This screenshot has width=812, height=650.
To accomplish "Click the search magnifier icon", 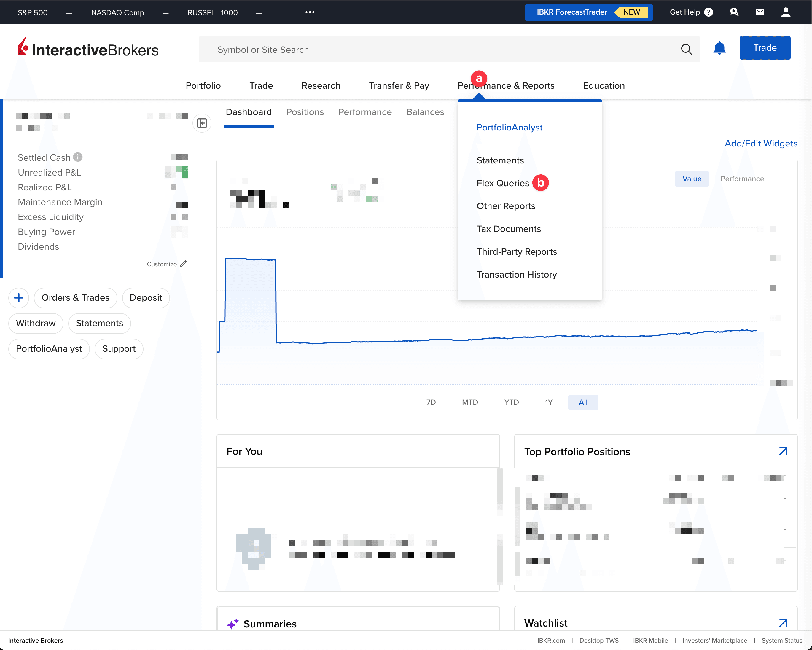I will [686, 49].
